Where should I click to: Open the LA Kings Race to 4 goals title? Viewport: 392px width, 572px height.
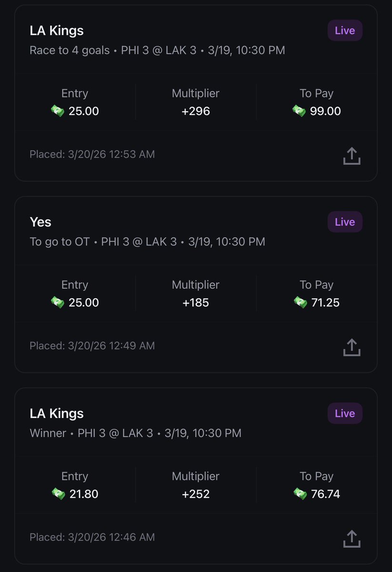pyautogui.click(x=57, y=31)
